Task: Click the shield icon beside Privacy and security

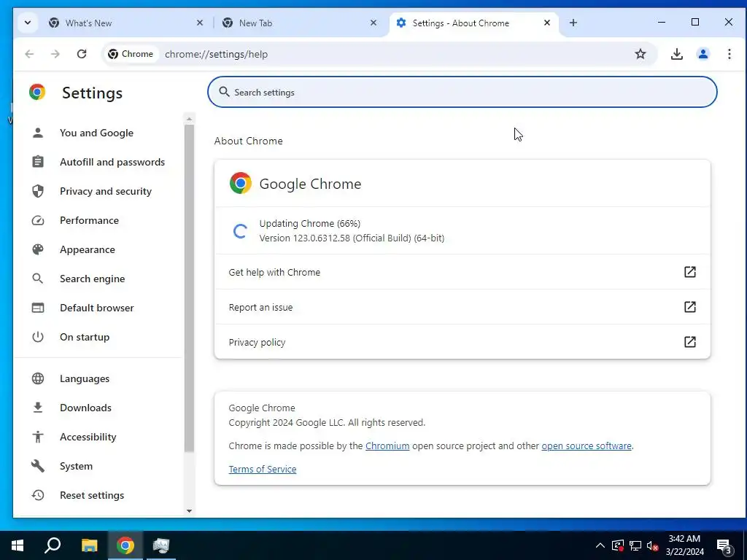Action: [38, 191]
